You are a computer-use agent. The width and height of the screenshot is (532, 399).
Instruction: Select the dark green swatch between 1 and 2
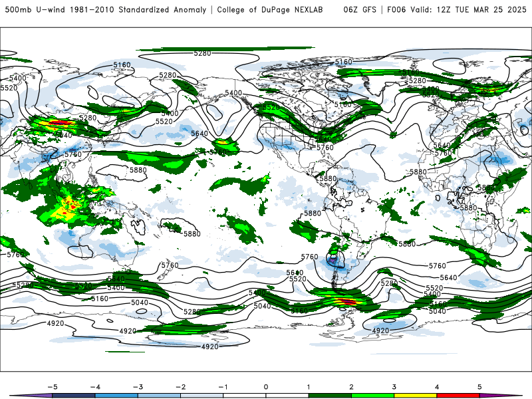point(330,396)
